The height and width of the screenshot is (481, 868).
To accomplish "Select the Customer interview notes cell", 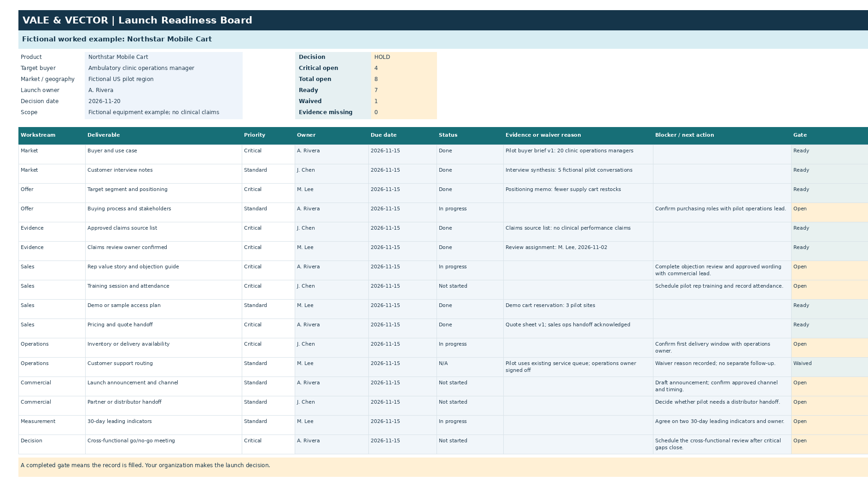I will coord(163,174).
